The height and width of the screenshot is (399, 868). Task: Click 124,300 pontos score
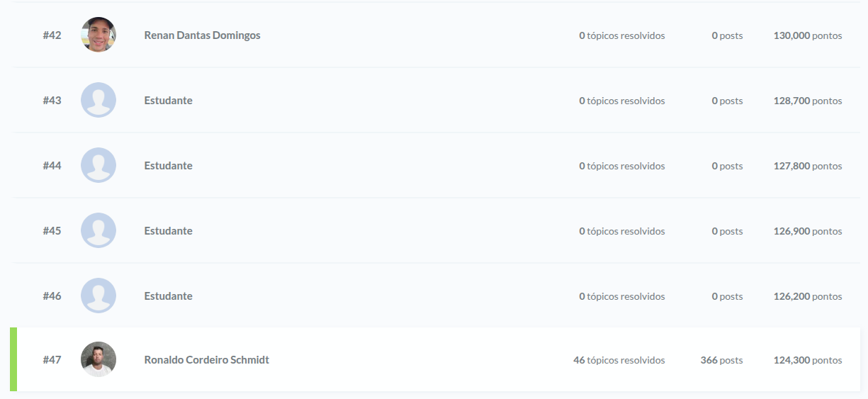(x=807, y=360)
